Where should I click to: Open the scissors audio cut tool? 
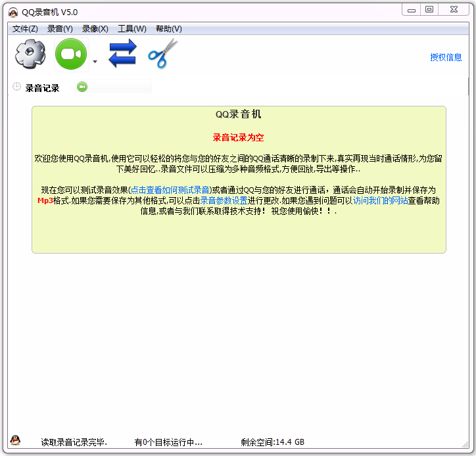162,53
